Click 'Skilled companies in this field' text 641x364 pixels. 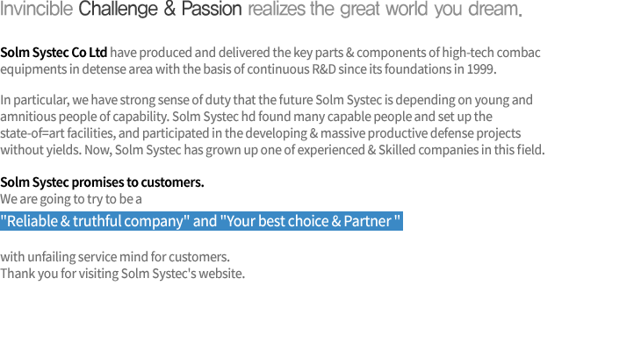[462, 150]
